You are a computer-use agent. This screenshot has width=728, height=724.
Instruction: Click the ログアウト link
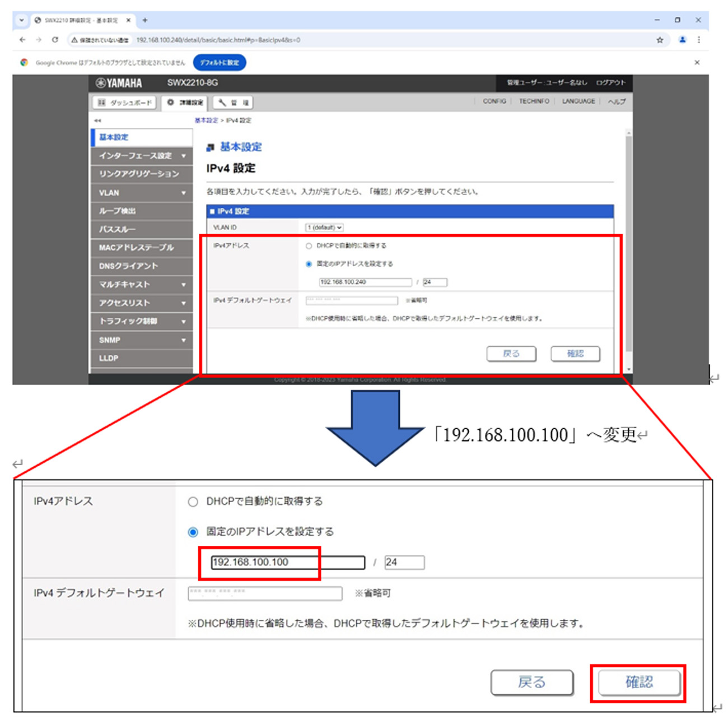point(610,83)
